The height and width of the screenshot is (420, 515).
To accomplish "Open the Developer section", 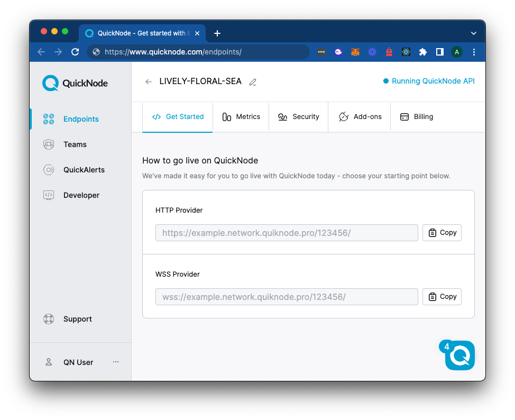I will point(81,195).
